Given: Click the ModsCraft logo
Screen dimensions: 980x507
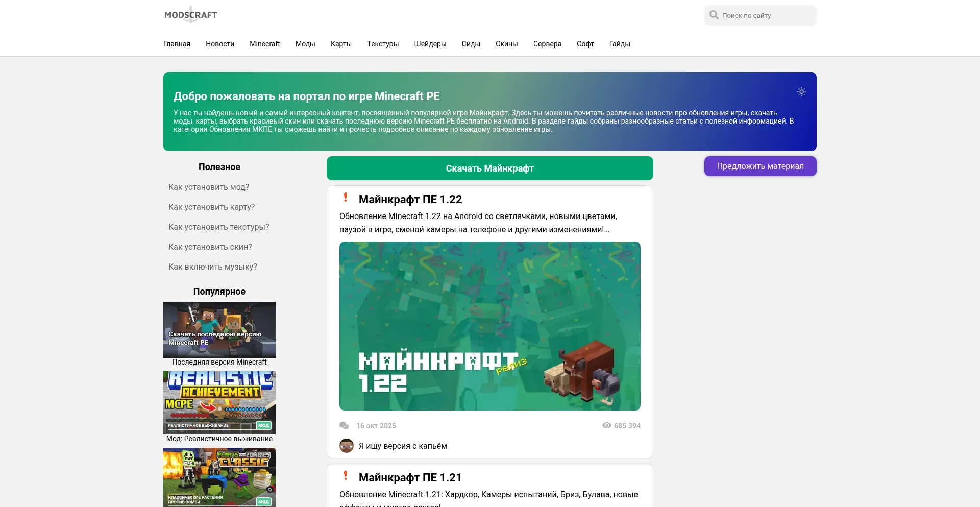Looking at the screenshot, I should (x=191, y=15).
